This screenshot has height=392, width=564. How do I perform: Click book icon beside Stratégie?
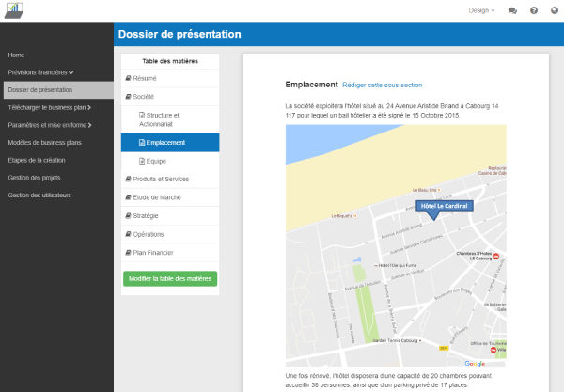click(x=128, y=216)
